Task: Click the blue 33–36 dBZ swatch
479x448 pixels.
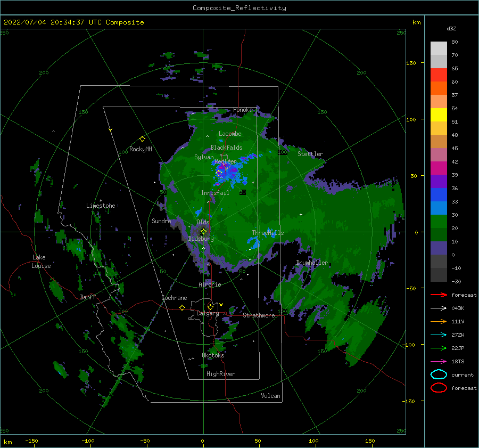Action: tap(439, 195)
